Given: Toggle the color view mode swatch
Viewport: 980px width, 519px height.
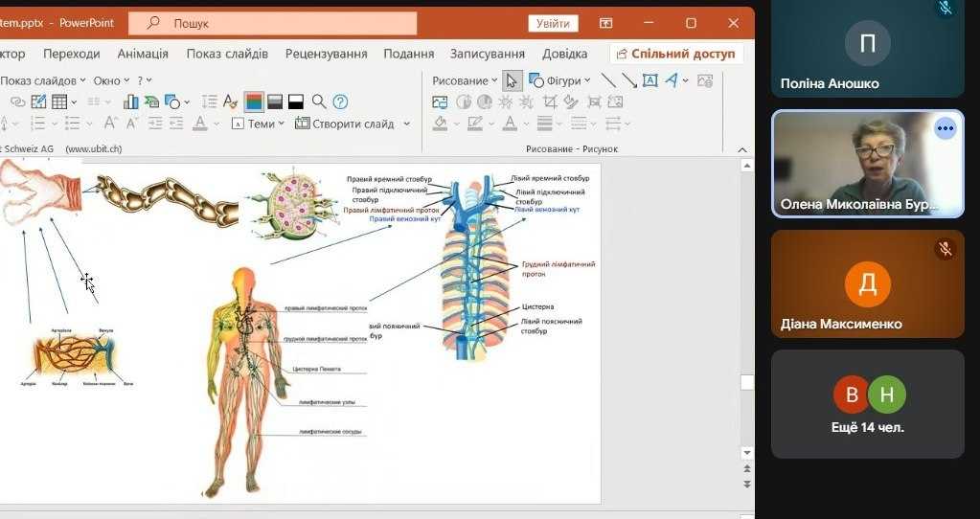Looking at the screenshot, I should 254,102.
